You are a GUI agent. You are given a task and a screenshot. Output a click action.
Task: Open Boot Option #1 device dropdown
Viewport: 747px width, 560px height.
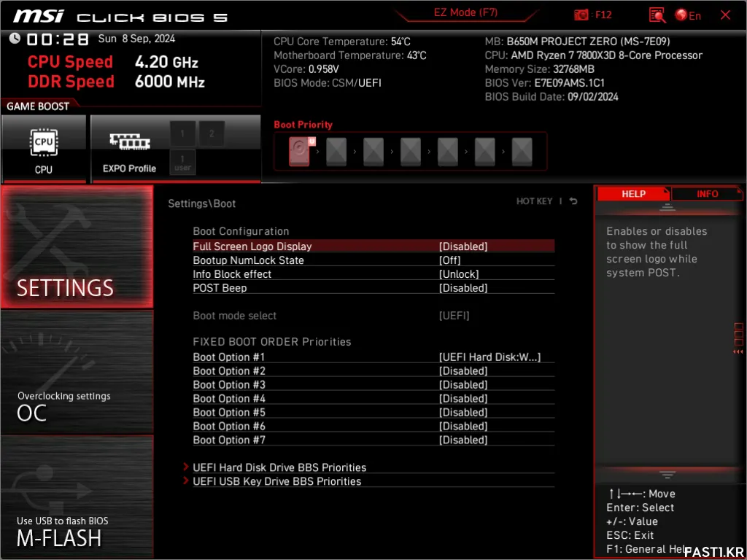[x=489, y=357]
